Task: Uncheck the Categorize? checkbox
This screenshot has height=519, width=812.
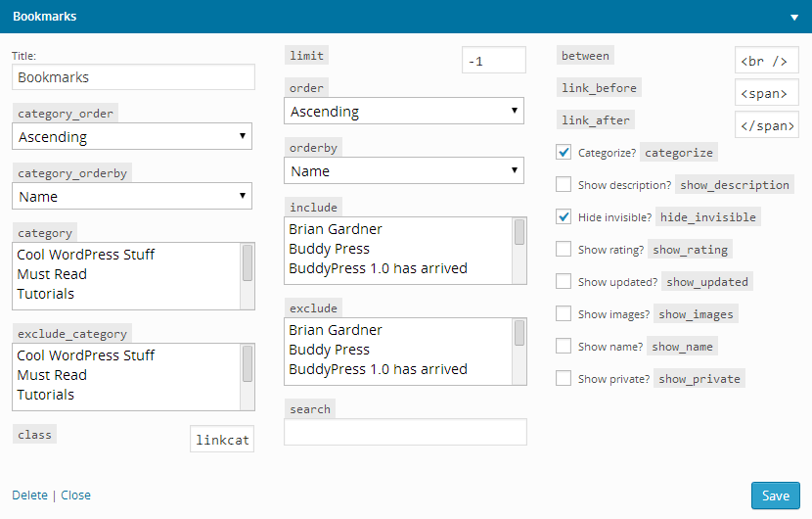Action: [x=564, y=153]
